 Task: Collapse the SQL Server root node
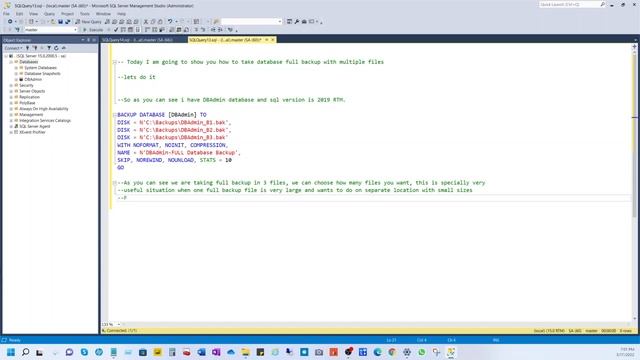coord(6,56)
